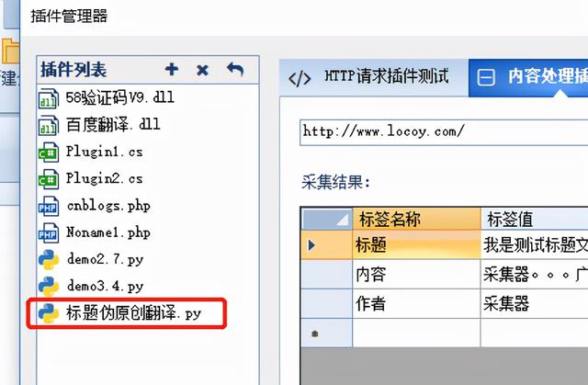Click the folder icon in the background window

click(x=10, y=51)
